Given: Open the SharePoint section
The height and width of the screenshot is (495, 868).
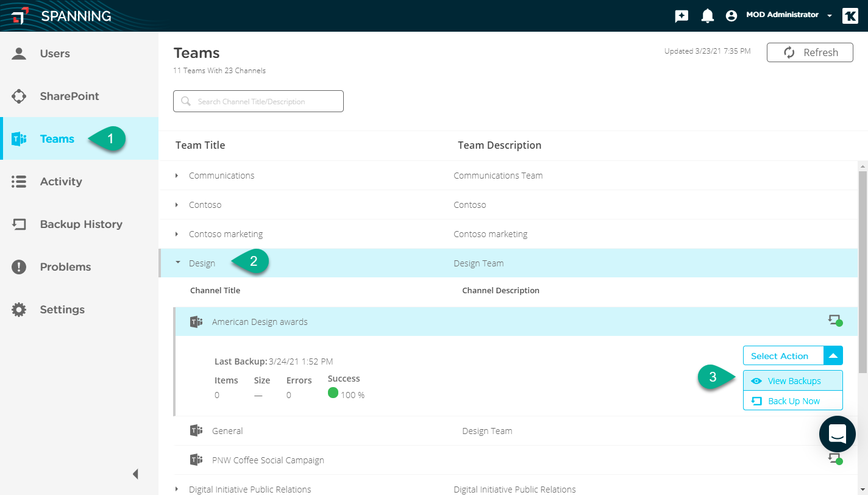Looking at the screenshot, I should point(79,96).
